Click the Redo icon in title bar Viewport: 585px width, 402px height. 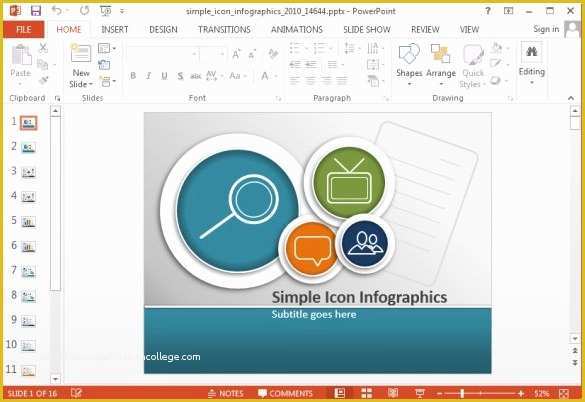coord(85,10)
